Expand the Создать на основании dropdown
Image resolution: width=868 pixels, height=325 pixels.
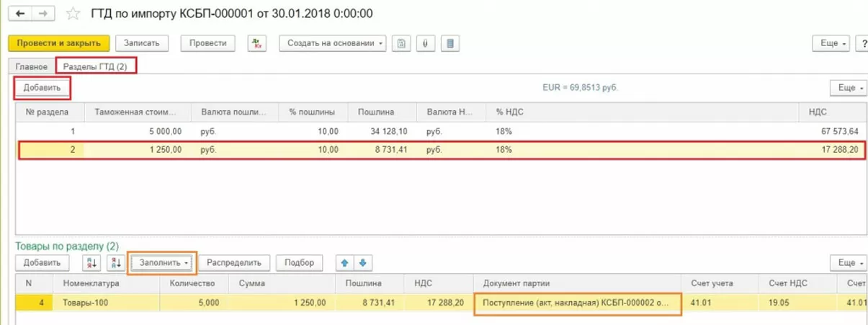(332, 43)
